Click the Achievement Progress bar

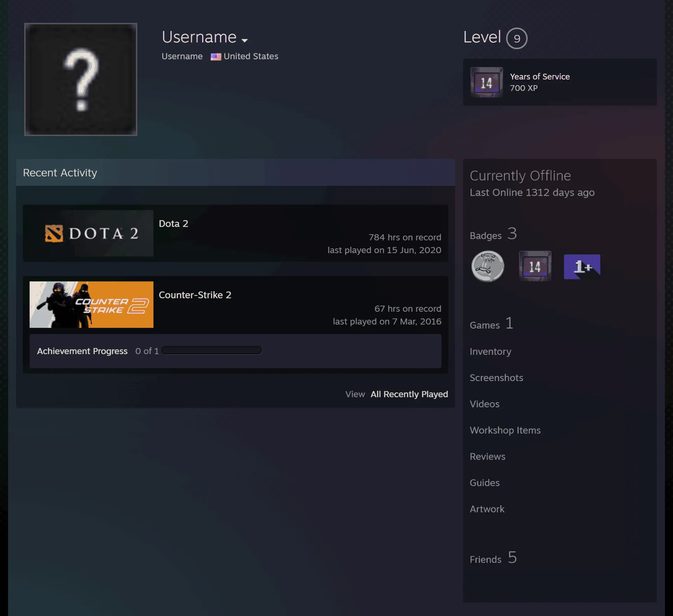[212, 350]
